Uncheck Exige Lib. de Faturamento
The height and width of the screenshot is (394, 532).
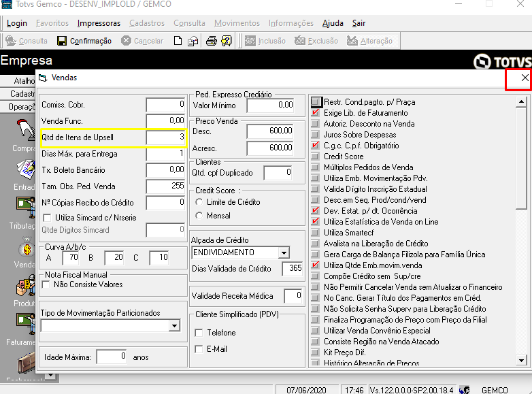pyautogui.click(x=316, y=113)
